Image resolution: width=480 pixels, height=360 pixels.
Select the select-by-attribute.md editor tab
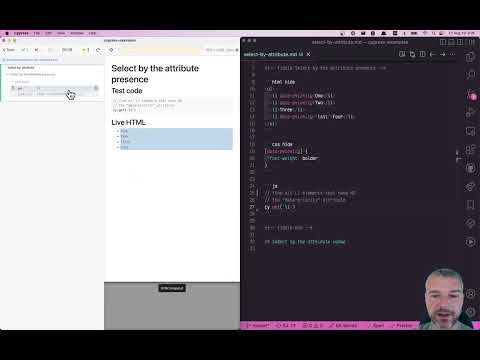coord(277,54)
